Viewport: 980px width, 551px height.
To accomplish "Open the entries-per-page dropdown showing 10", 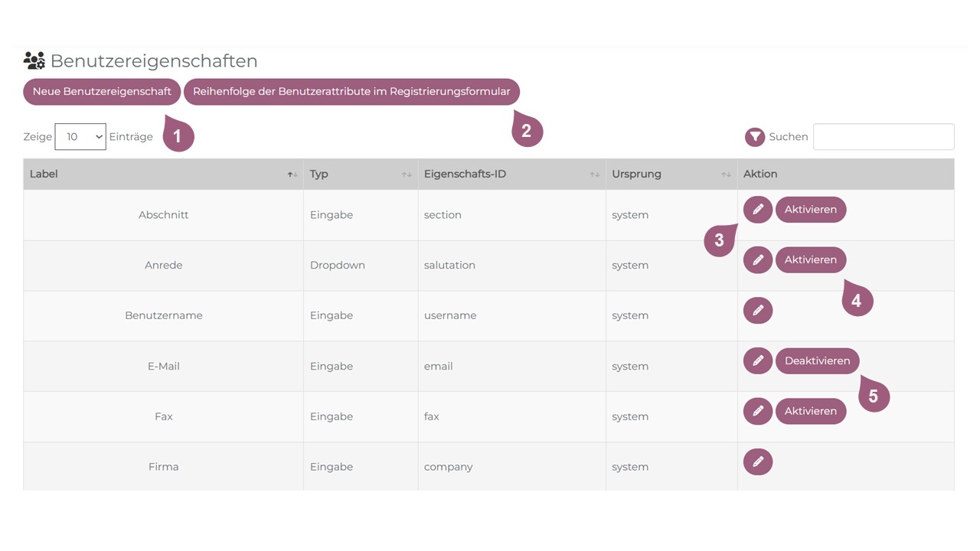I will coord(80,137).
